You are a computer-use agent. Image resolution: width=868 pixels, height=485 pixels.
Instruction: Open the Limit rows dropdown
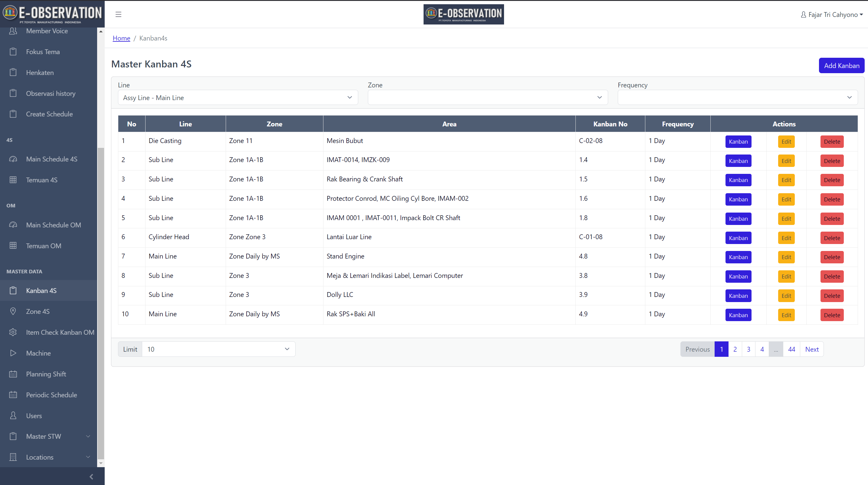tap(219, 349)
